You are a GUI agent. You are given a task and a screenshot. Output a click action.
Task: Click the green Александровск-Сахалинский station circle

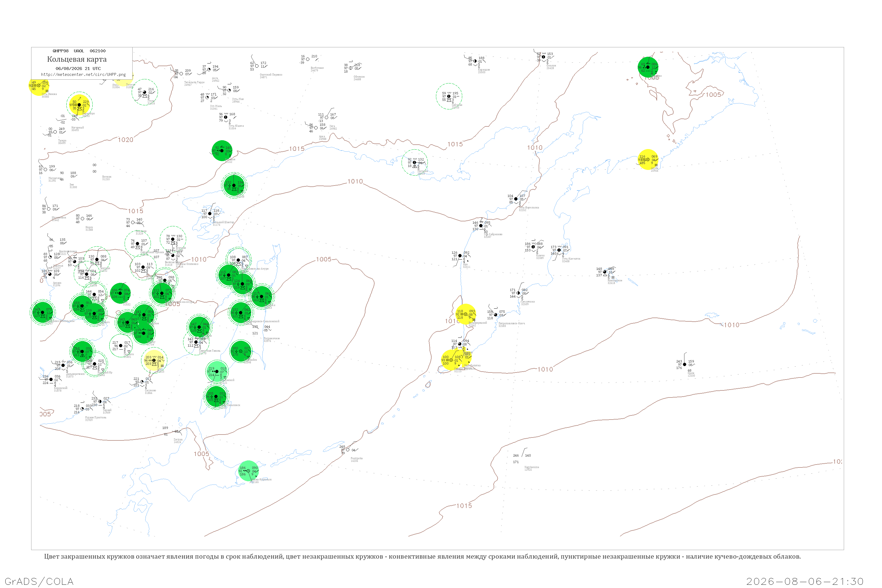pyautogui.click(x=240, y=312)
